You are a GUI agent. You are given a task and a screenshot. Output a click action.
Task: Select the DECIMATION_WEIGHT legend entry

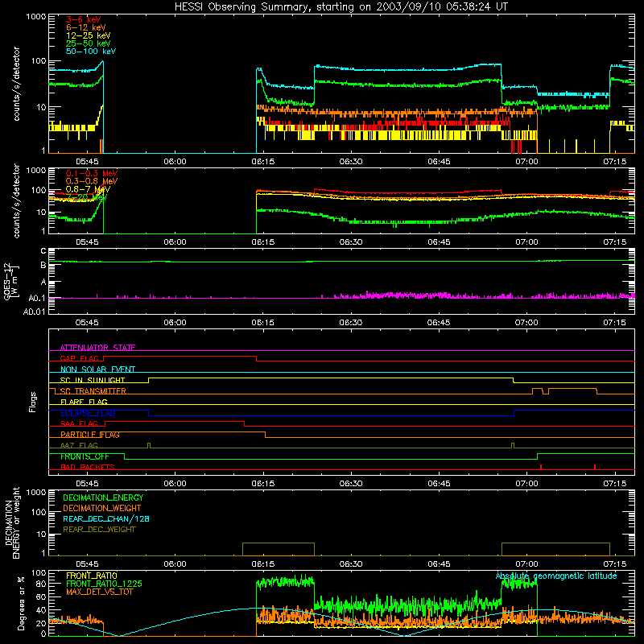pyautogui.click(x=102, y=508)
